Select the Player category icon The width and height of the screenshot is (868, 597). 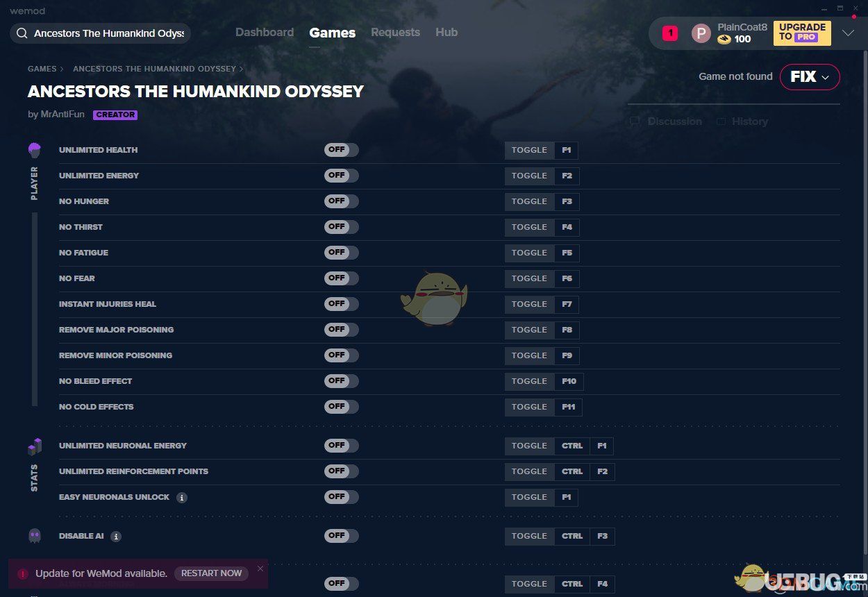pyautogui.click(x=35, y=150)
